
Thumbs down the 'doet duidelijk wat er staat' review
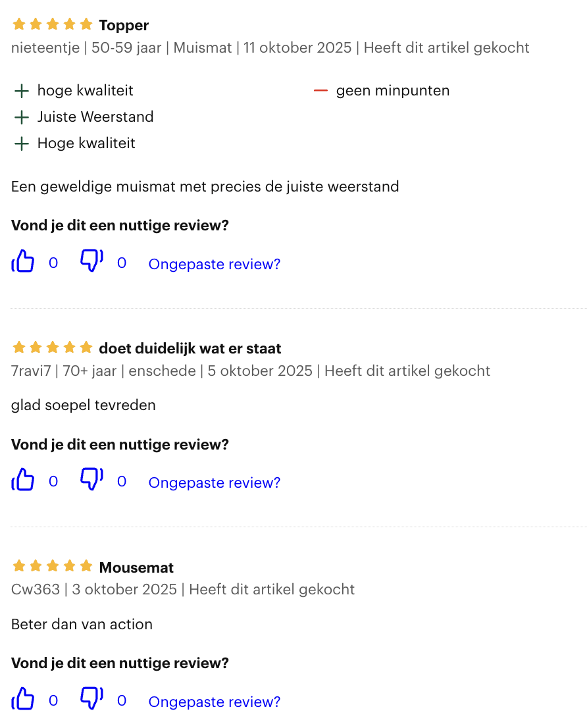[x=91, y=479]
